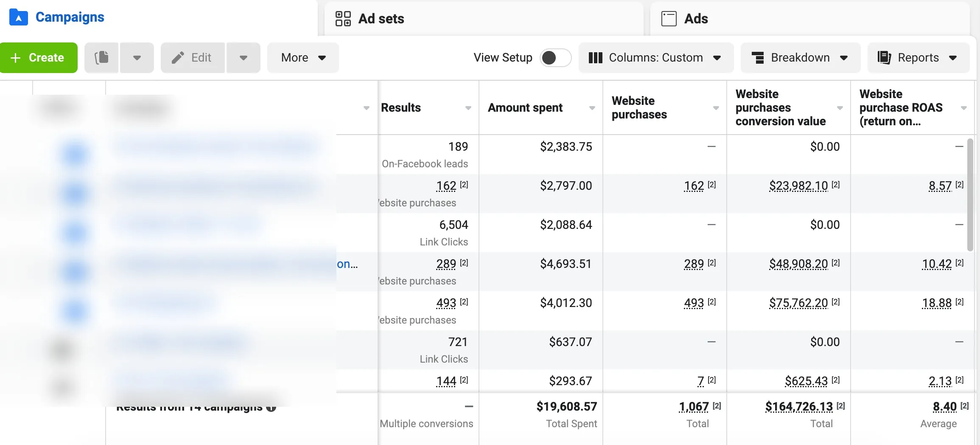
Task: Expand the More dropdown menu
Action: [x=303, y=58]
